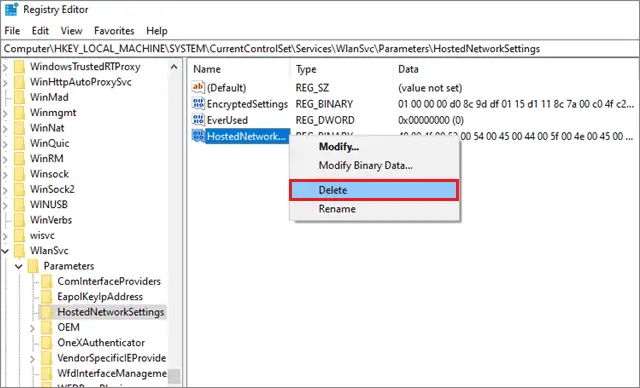Expand the VendorSpecificIEProvide key
Image resolution: width=640 pixels, height=388 pixels.
tap(33, 359)
